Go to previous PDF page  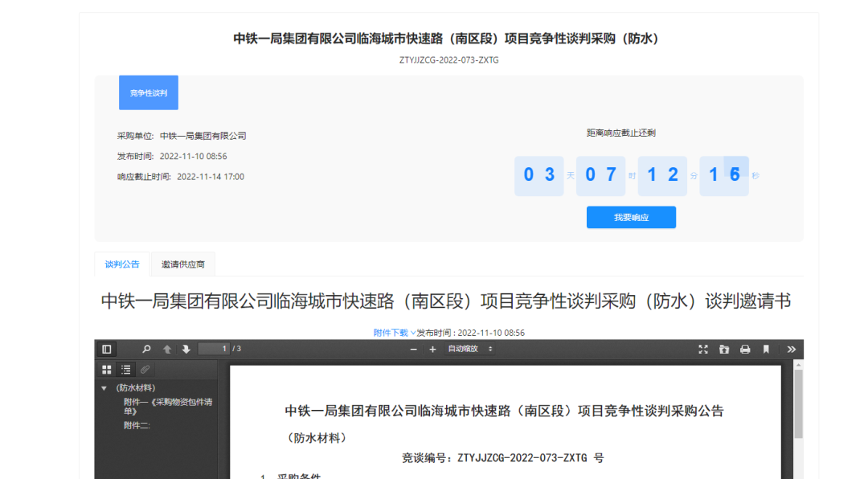[x=167, y=349]
